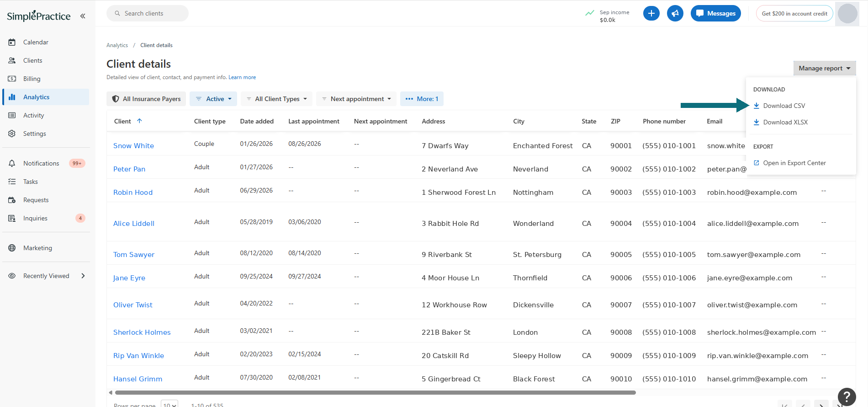
Task: Click the blue plus create button
Action: (651, 13)
